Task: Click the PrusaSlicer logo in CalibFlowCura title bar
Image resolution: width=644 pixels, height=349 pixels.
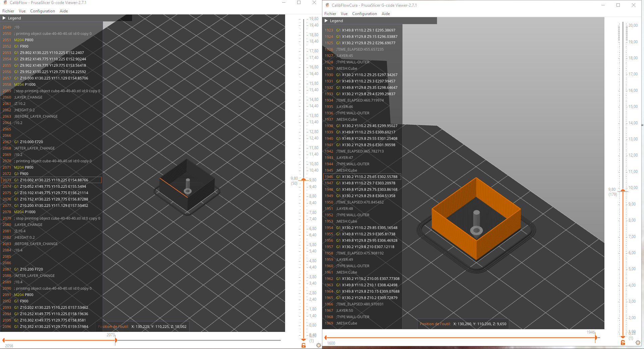Action: click(x=327, y=5)
